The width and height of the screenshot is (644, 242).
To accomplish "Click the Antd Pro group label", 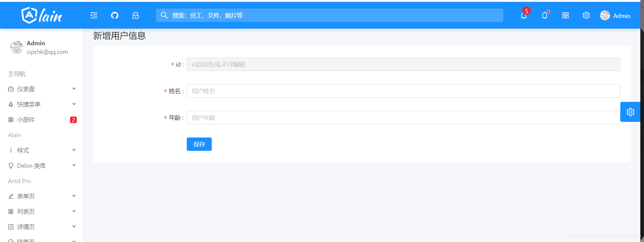I will [19, 181].
